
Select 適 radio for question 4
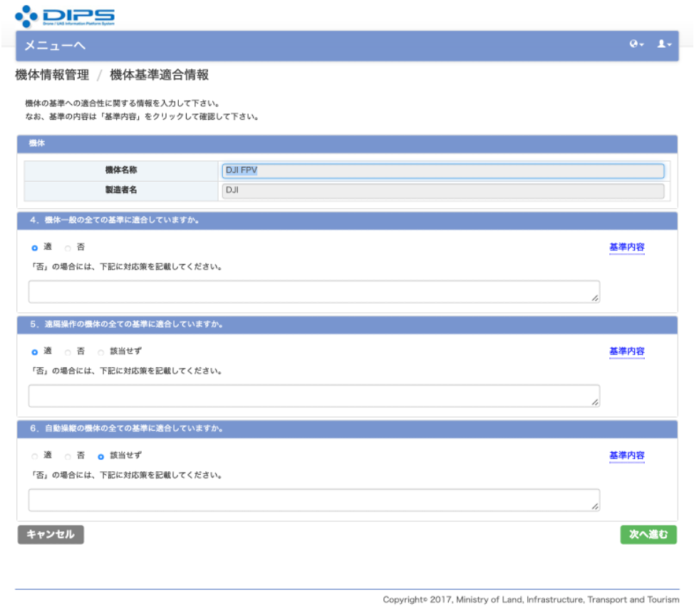coord(34,248)
